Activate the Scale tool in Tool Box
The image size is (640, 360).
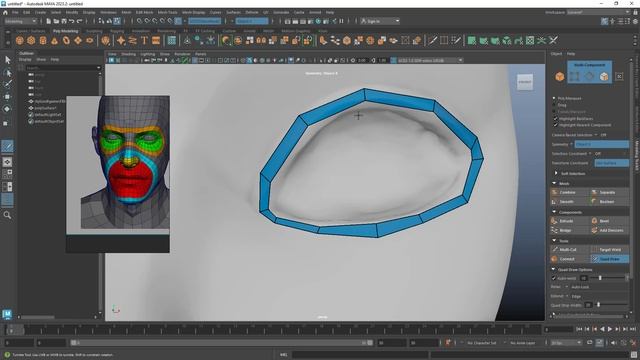(6, 123)
